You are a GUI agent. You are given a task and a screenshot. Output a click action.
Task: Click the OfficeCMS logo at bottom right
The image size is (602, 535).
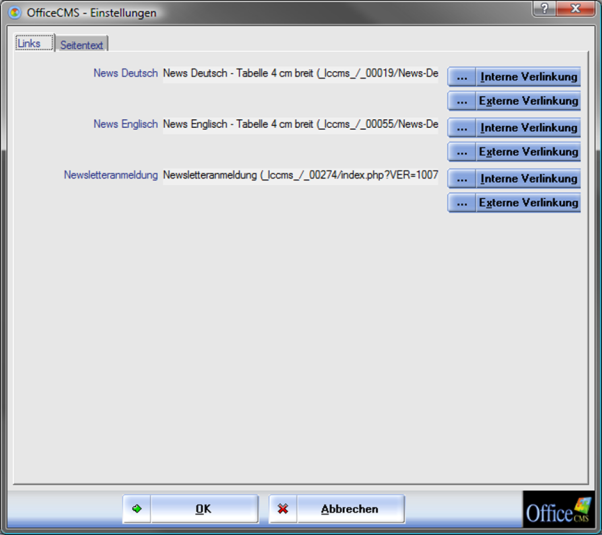coord(557,509)
